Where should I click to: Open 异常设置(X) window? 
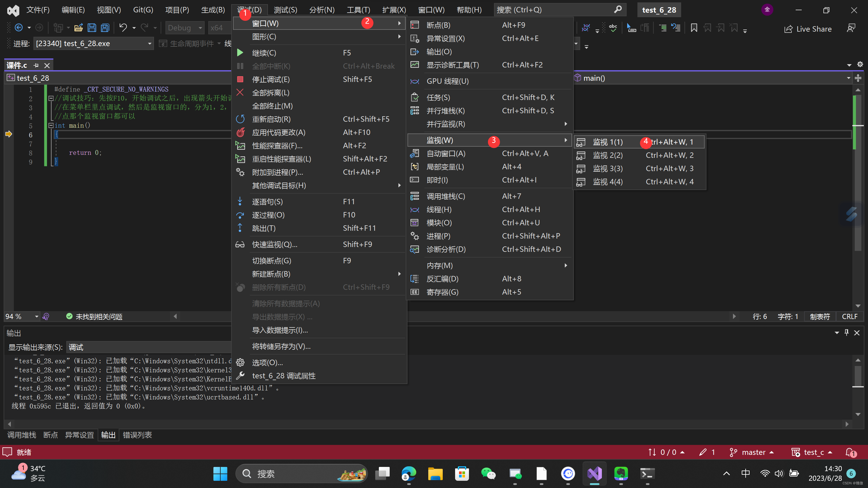pos(490,38)
